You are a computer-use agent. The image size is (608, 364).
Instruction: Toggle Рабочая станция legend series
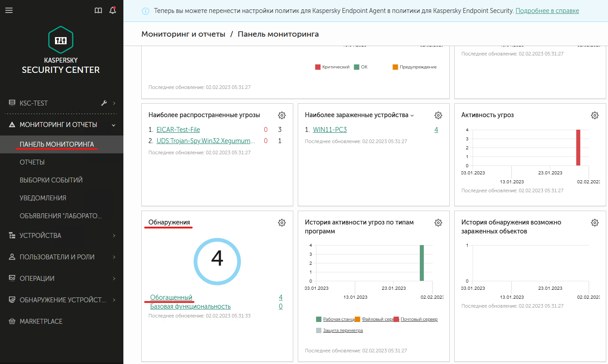click(335, 319)
